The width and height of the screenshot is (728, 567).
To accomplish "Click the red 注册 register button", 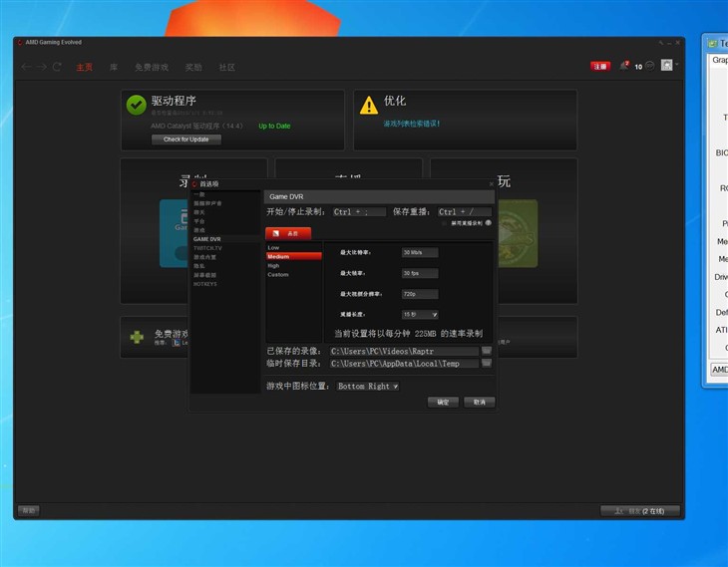I will pos(599,66).
